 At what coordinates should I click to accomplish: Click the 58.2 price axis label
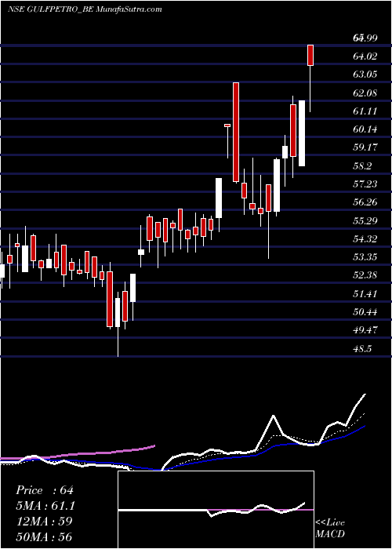362,166
